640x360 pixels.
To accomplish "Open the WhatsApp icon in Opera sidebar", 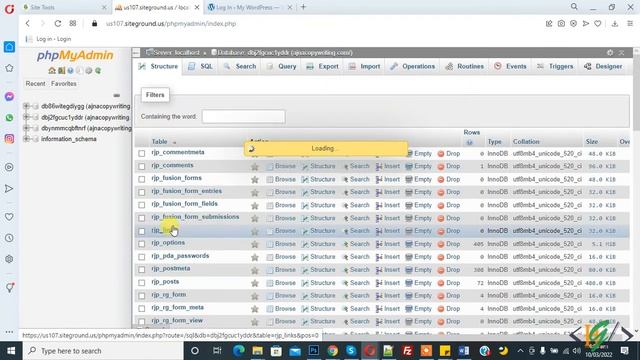I will coord(9,118).
